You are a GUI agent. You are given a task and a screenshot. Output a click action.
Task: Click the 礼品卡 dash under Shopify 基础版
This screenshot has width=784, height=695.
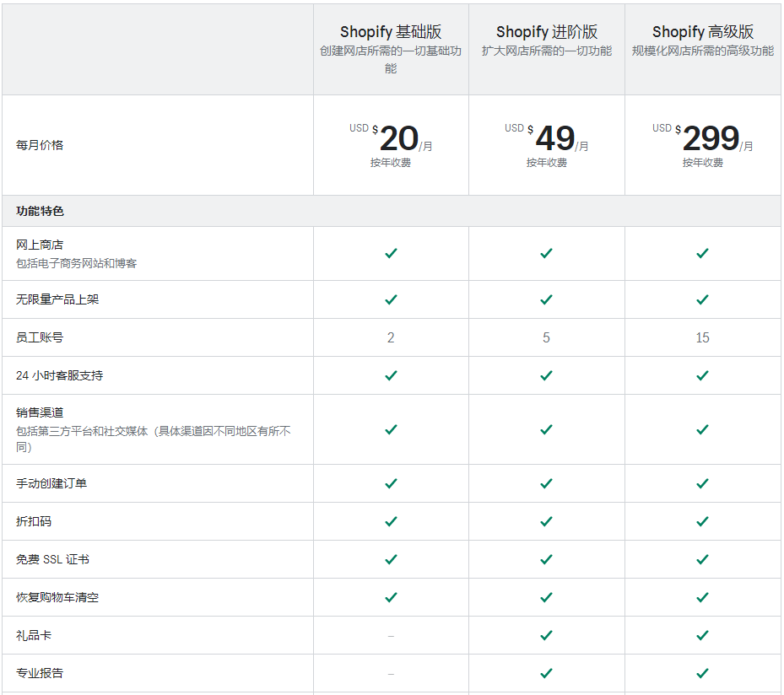[391, 636]
